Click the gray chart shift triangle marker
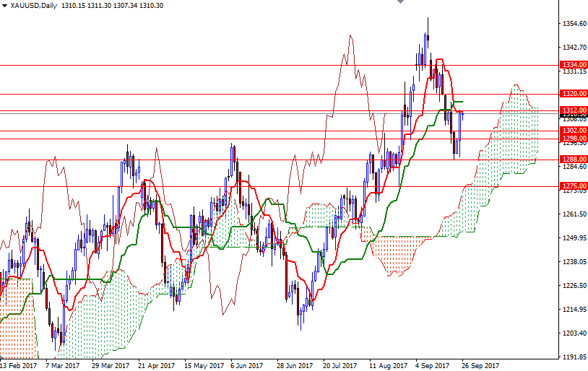The image size is (588, 371). (401, 3)
